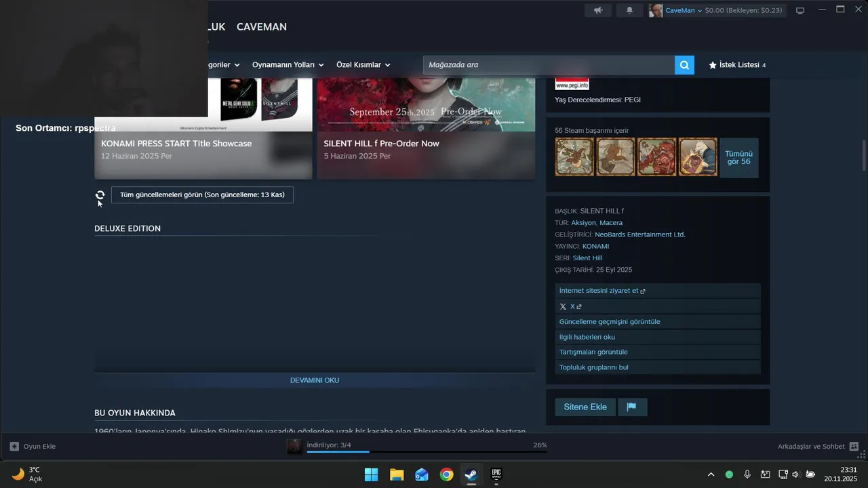Open third achievement icon
Image resolution: width=868 pixels, height=488 pixels.
(656, 157)
